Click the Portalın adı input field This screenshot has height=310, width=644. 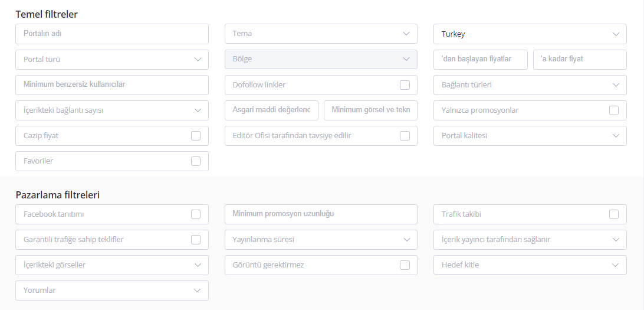111,34
